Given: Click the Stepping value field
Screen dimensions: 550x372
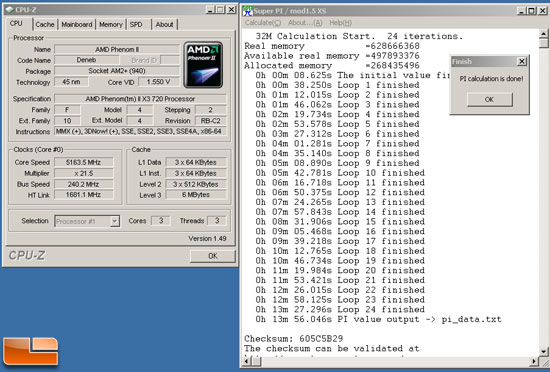Looking at the screenshot, I should point(210,110).
